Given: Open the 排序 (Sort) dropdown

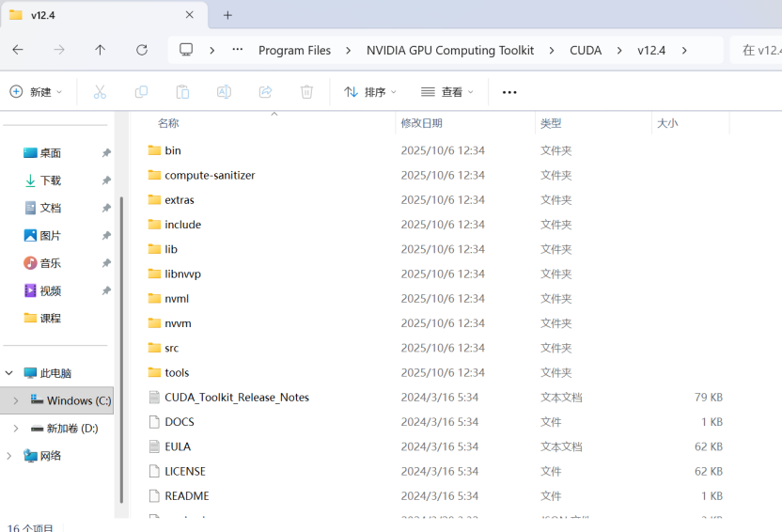Looking at the screenshot, I should pyautogui.click(x=370, y=92).
